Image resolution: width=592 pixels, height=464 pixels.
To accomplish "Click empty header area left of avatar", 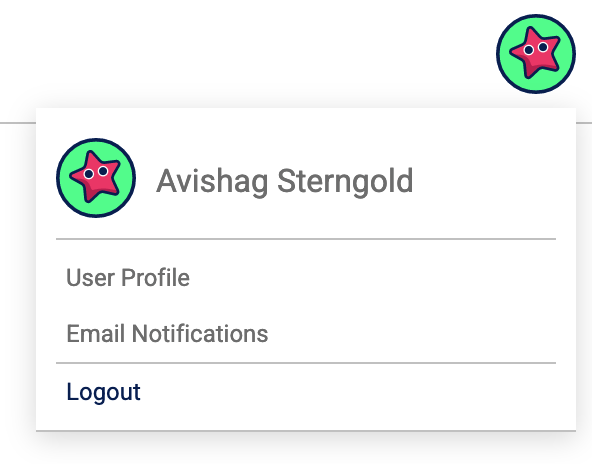I will pyautogui.click(x=245, y=53).
